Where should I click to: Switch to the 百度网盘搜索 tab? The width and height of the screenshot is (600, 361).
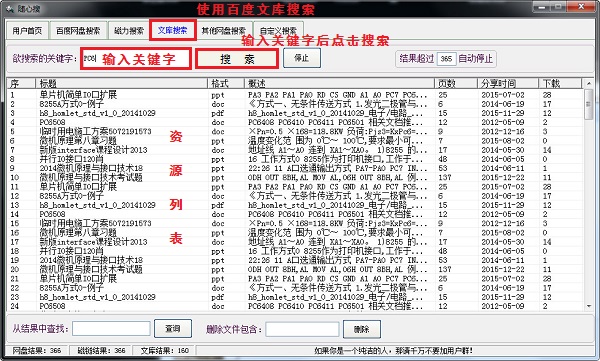pos(78,31)
